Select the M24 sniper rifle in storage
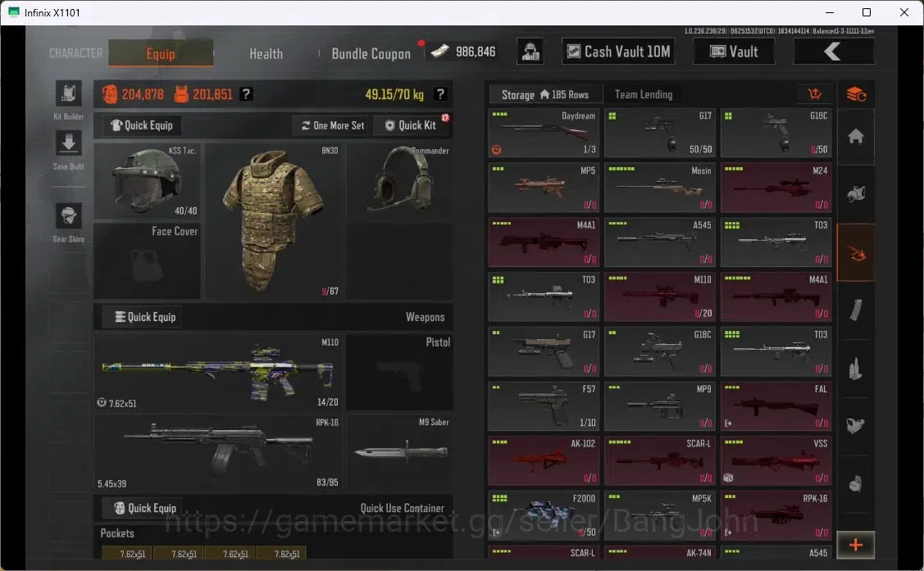Screen dimensions: 924x571 point(776,188)
